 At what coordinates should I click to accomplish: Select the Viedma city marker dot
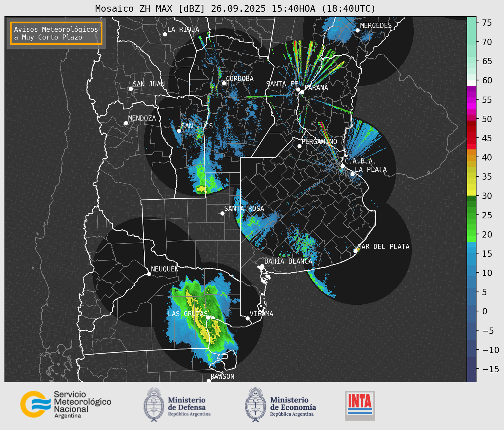248,318
